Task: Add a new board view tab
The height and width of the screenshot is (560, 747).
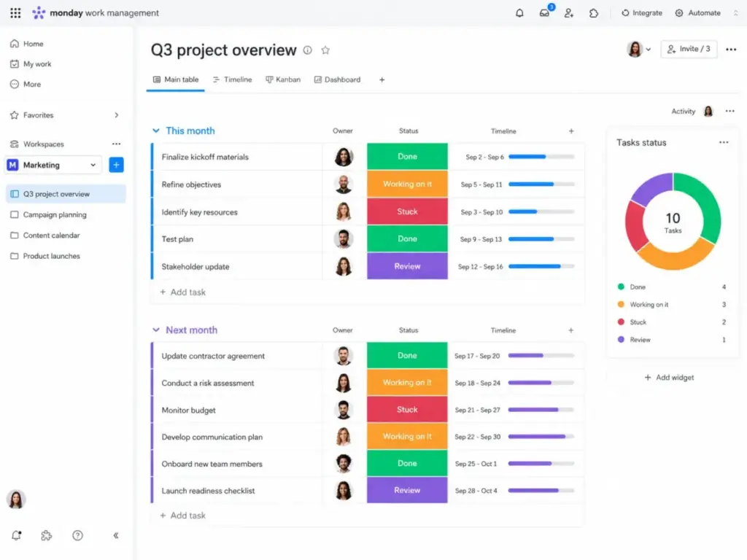Action: point(382,79)
